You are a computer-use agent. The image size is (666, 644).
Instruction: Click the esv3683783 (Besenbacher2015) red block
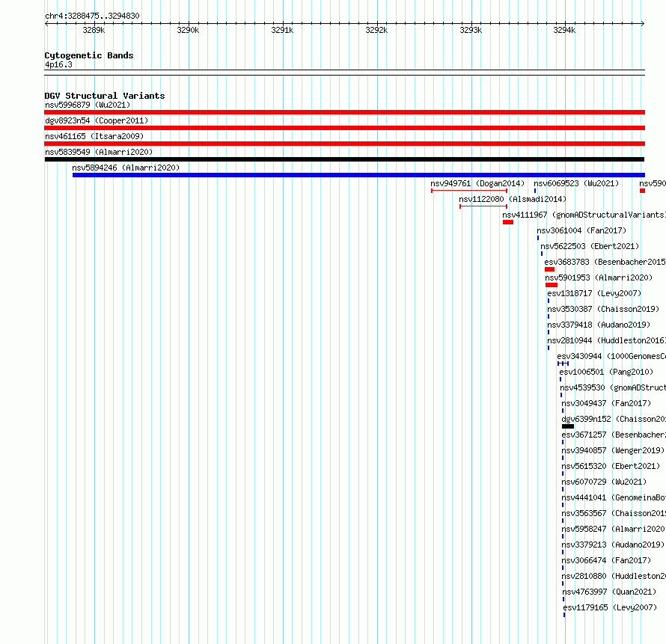pyautogui.click(x=549, y=269)
